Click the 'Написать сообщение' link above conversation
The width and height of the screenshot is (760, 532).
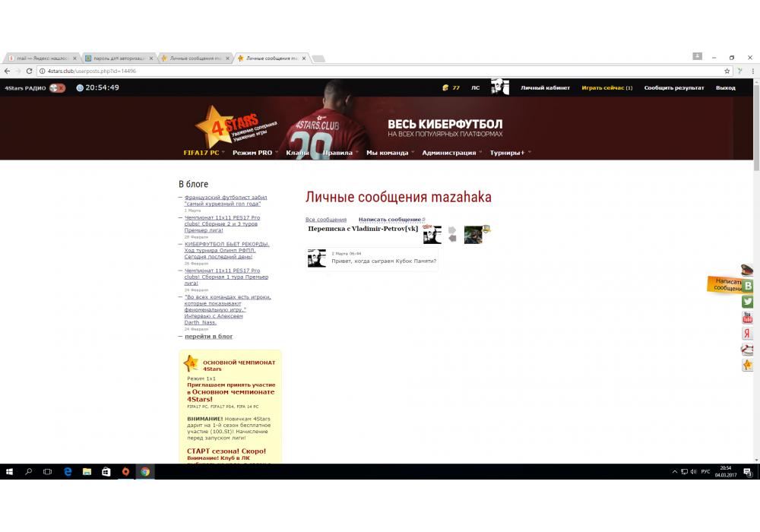[390, 220]
